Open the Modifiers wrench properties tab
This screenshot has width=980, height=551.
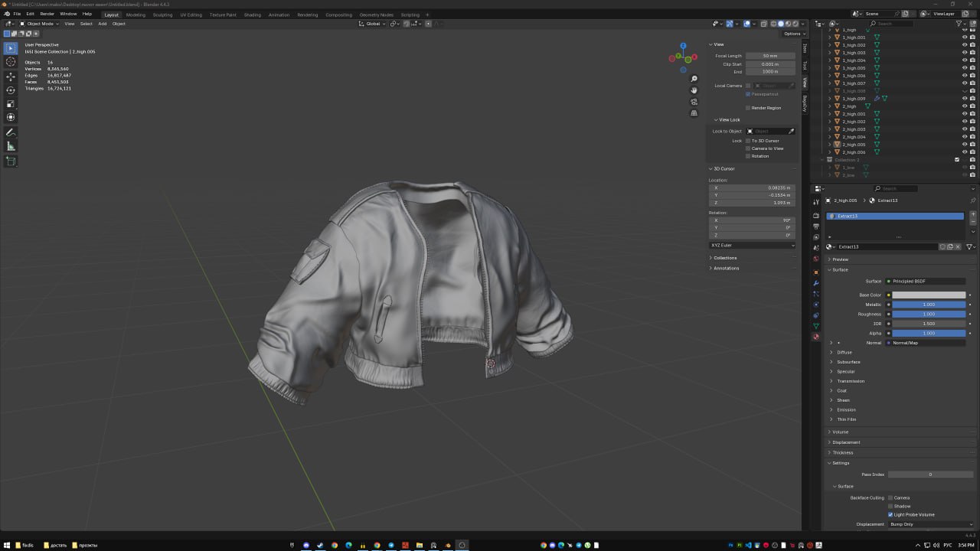pos(816,283)
